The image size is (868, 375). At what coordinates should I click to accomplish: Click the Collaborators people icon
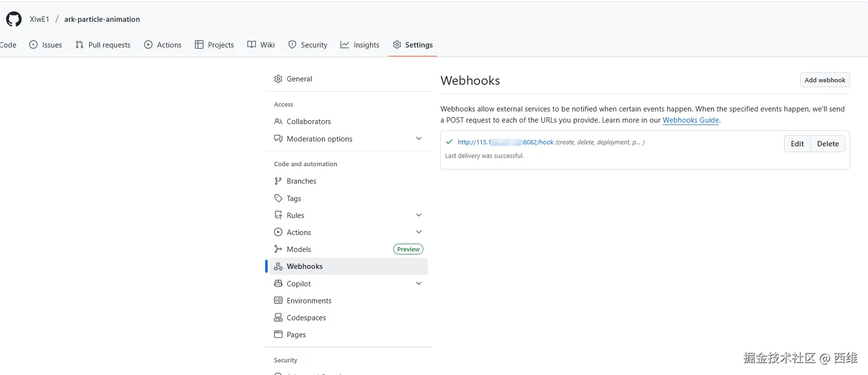278,121
